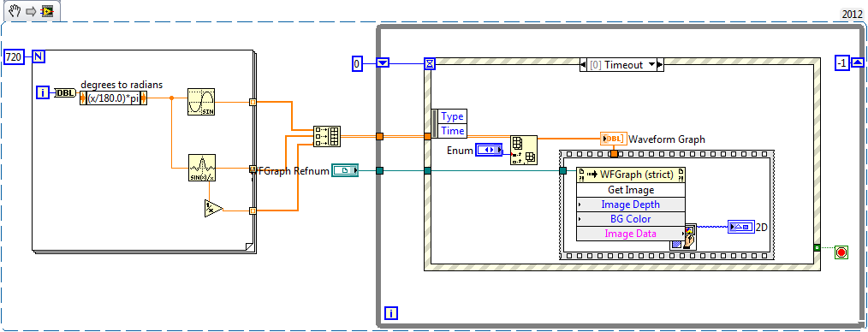Select the Index Array function node
This screenshot has height=332, width=868.
pyautogui.click(x=523, y=150)
